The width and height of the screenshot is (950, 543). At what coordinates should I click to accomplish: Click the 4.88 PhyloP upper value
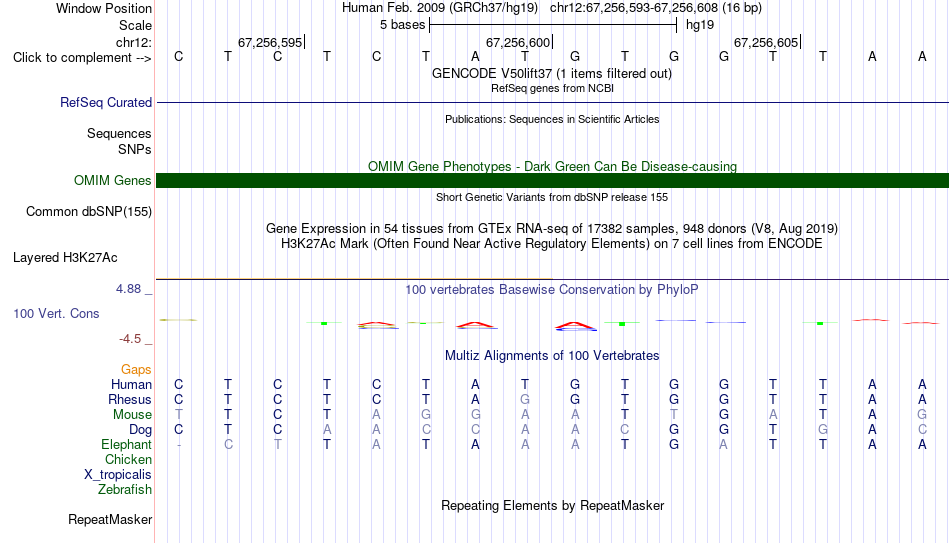[128, 289]
